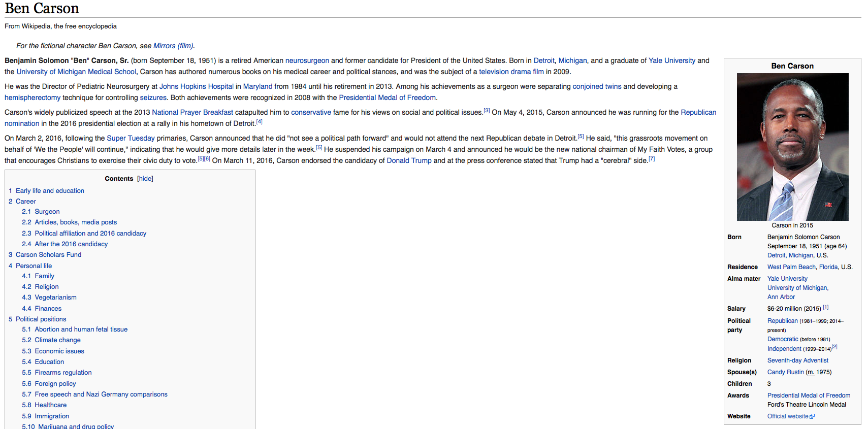Hide the Contents table via the hide toggle
The image size is (868, 429).
tap(145, 179)
